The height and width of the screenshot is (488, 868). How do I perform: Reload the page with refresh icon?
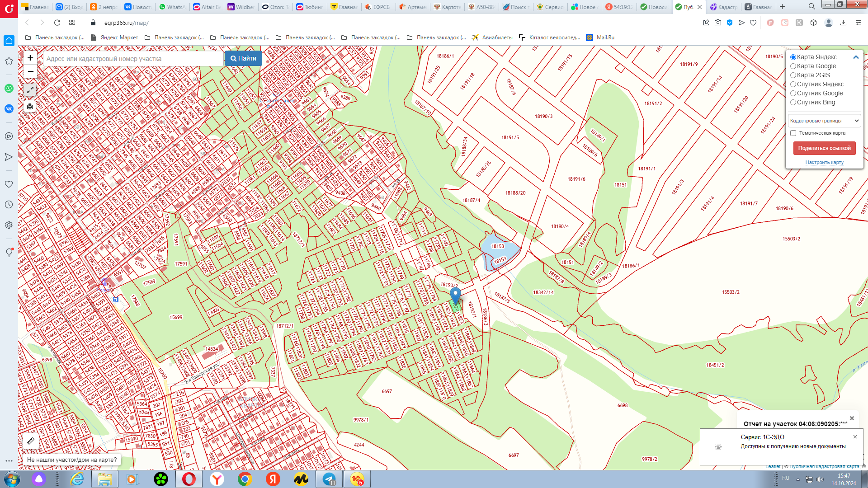(57, 23)
